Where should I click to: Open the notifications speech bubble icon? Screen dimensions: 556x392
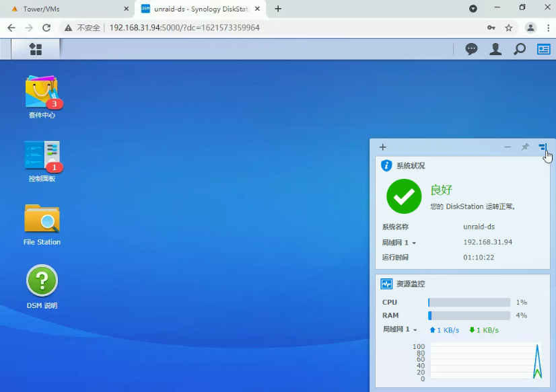click(x=471, y=49)
